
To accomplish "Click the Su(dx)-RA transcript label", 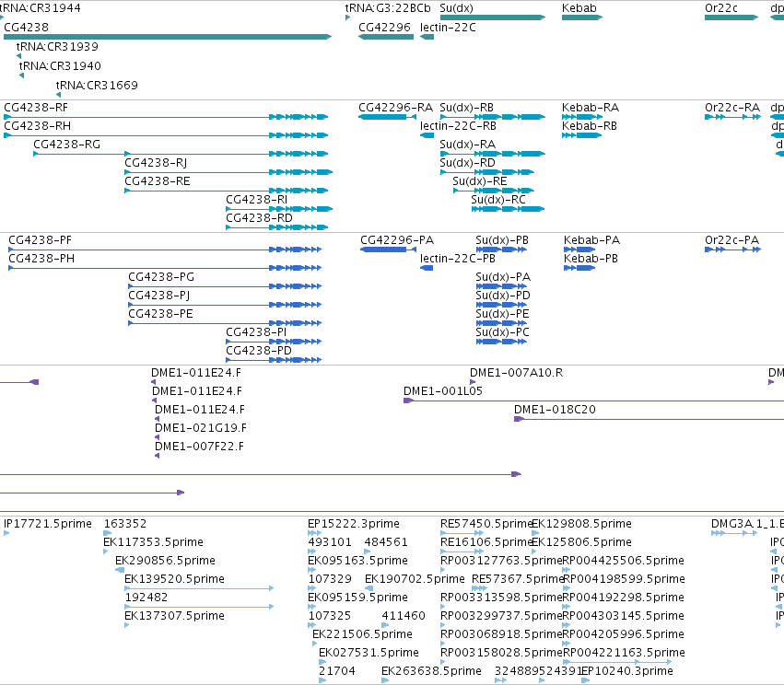I will click(x=467, y=145).
